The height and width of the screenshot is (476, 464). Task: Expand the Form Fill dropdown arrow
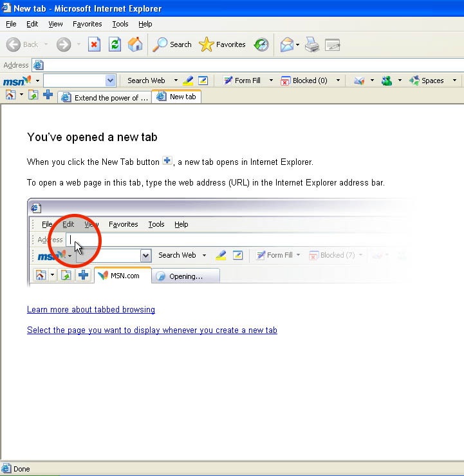pyautogui.click(x=271, y=81)
